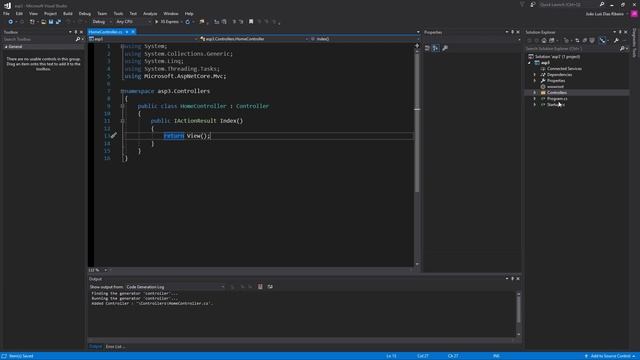Click the Properties panel Alphabetical icon
This screenshot has width=640, height=360.
[436, 48]
